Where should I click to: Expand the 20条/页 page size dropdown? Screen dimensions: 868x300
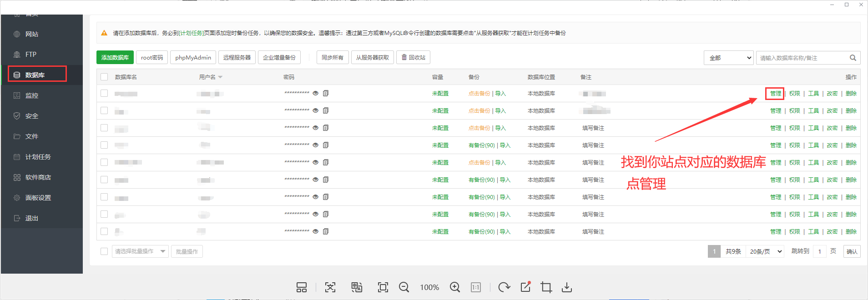(x=765, y=251)
